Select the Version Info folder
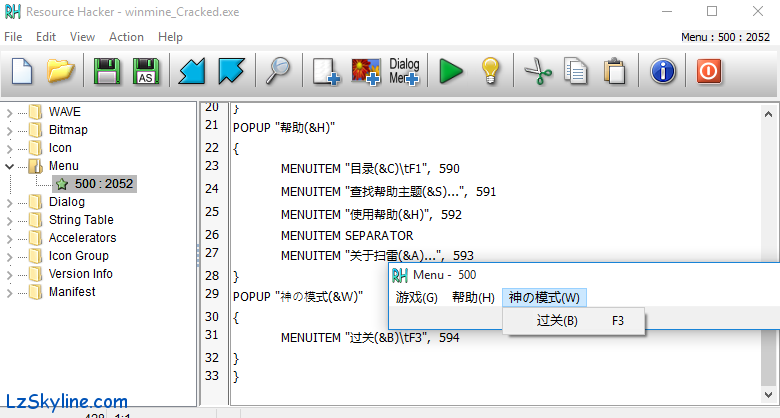This screenshot has width=780, height=418. point(80,274)
